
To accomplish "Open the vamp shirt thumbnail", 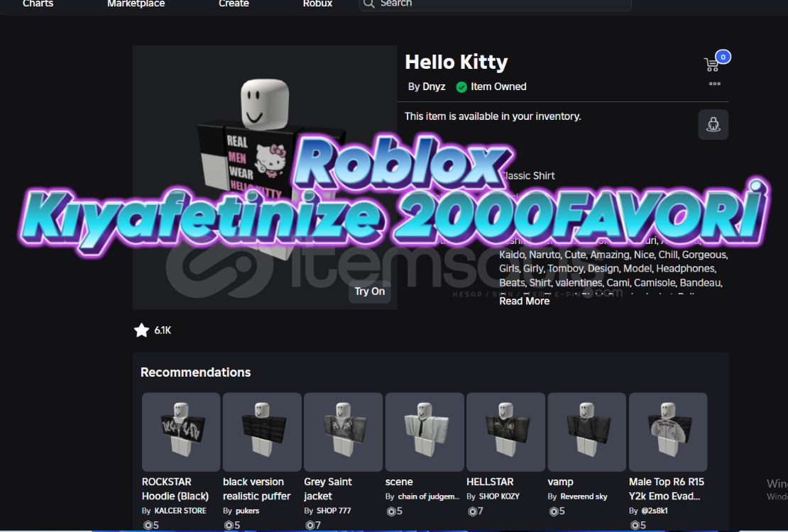I will 586,432.
